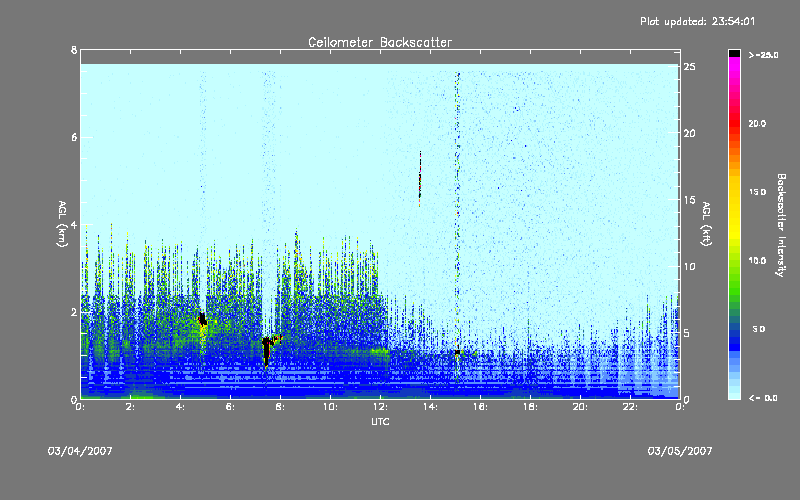Pick the black top segment of the colorbar
Image resolution: width=800 pixels, height=500 pixels.
tap(734, 53)
